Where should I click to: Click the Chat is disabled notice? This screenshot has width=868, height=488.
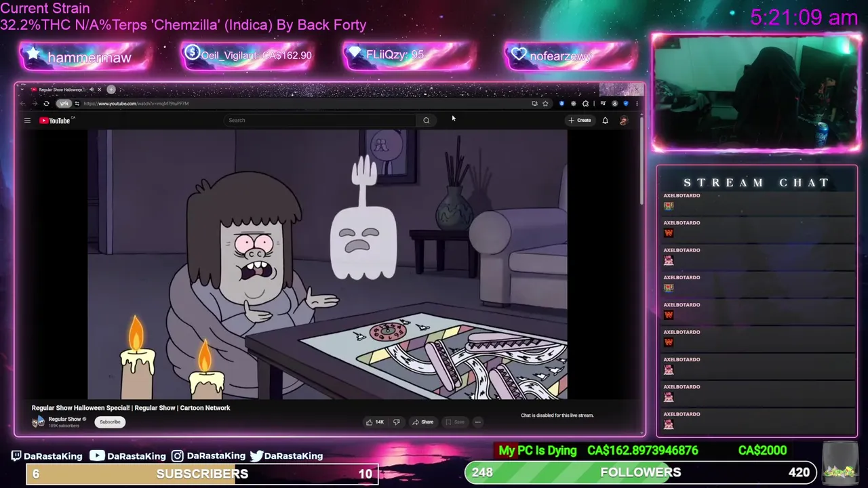(x=557, y=415)
